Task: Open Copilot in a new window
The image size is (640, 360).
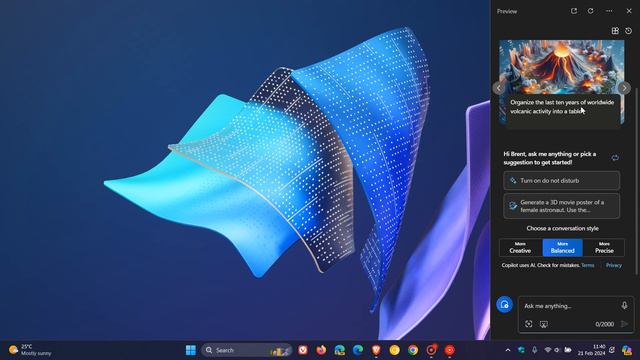Action: pyautogui.click(x=574, y=11)
